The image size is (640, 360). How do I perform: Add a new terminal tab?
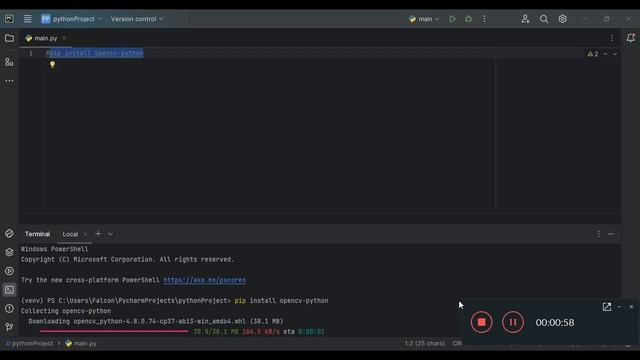tap(98, 234)
